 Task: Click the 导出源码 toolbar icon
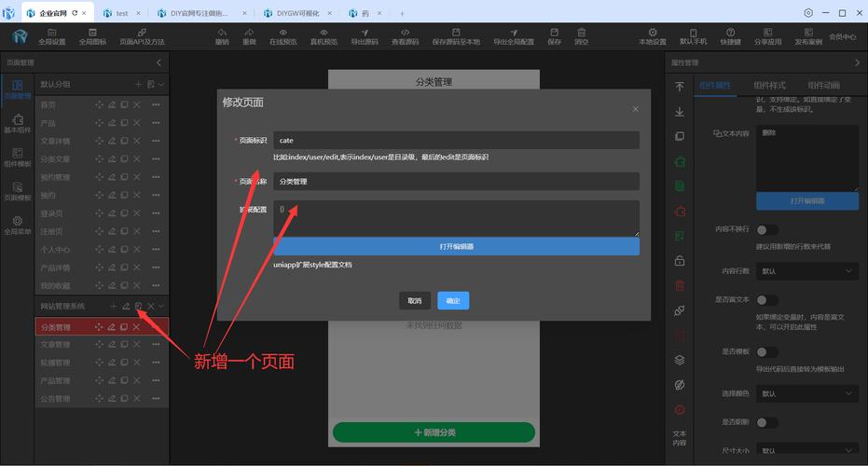coord(365,36)
